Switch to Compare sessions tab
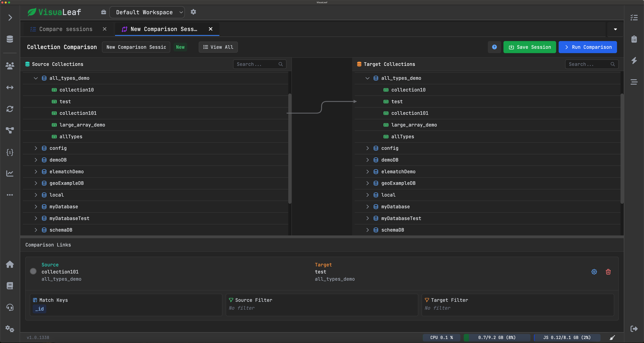The height and width of the screenshot is (343, 644). pyautogui.click(x=66, y=29)
